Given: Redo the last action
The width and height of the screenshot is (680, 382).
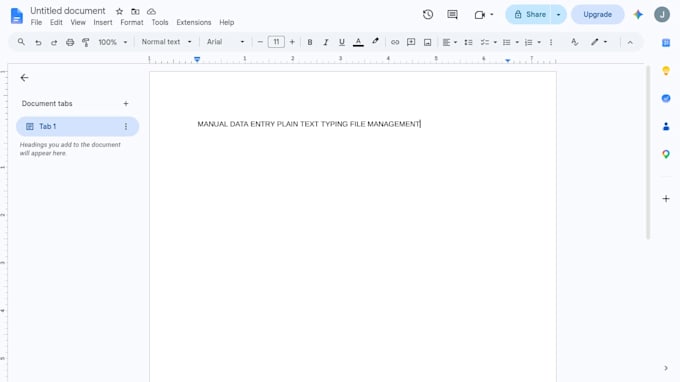Looking at the screenshot, I should 54,42.
